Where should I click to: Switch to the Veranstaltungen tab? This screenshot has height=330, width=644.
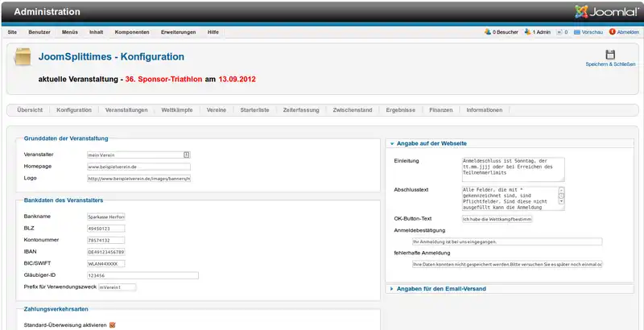126,110
